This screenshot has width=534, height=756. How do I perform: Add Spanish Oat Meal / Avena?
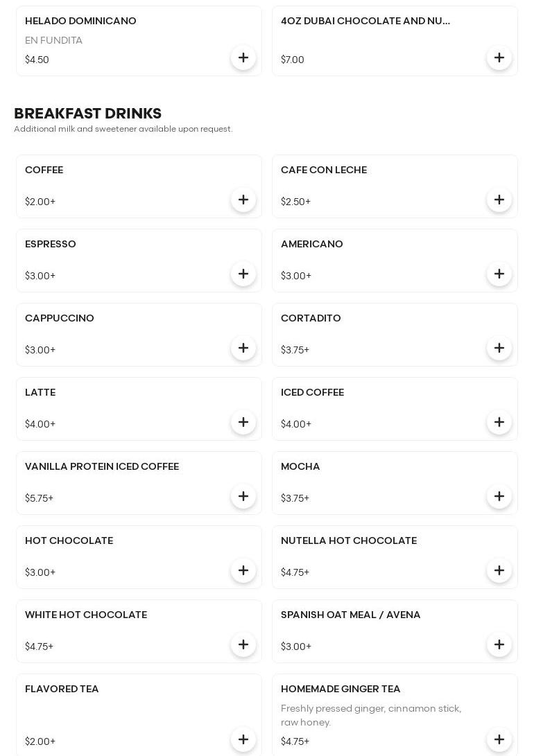(499, 645)
